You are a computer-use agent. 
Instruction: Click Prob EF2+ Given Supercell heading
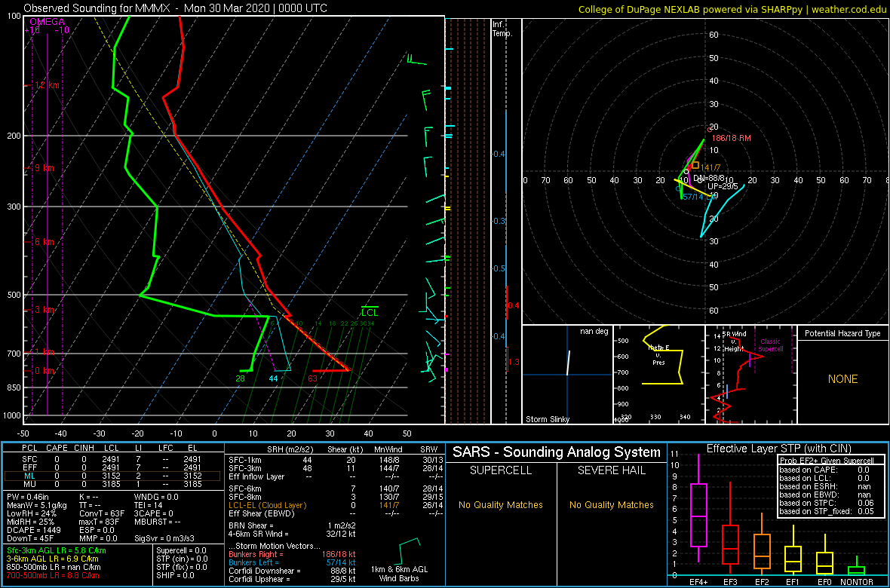[x=828, y=461]
